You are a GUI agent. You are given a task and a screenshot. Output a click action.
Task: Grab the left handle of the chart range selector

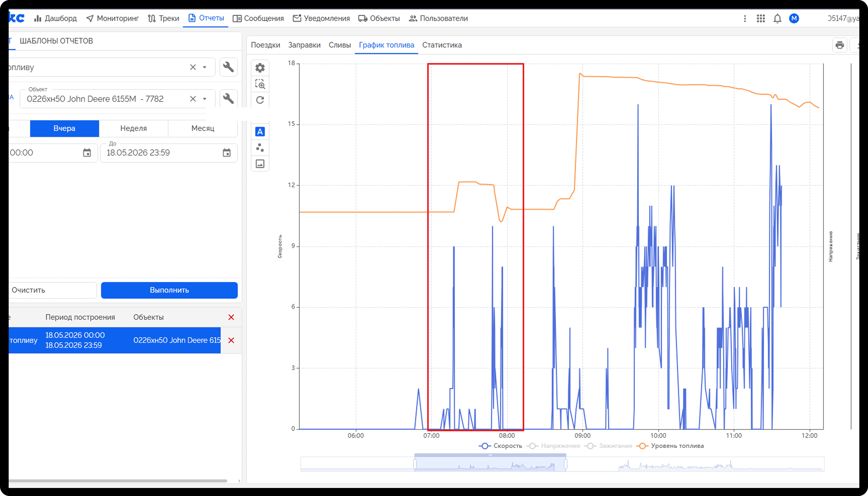[x=415, y=464]
